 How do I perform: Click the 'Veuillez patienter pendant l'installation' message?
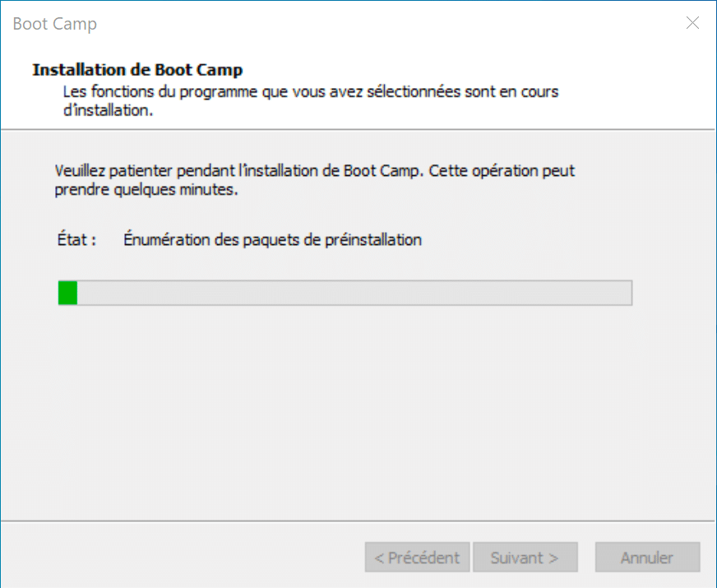pos(315,180)
